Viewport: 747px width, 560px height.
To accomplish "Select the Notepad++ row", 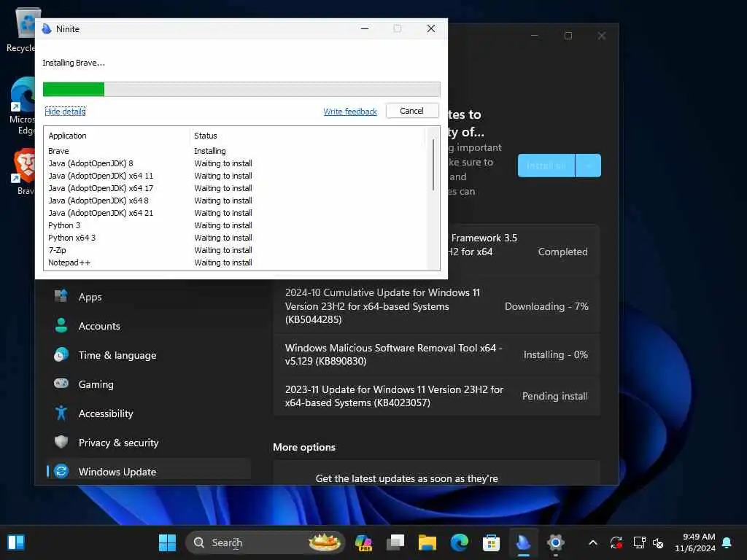I will tap(236, 262).
